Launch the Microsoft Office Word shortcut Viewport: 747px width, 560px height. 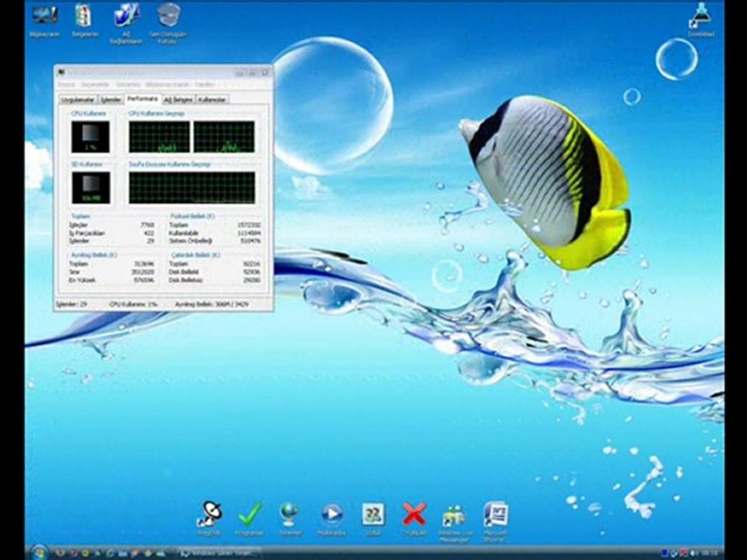496,521
